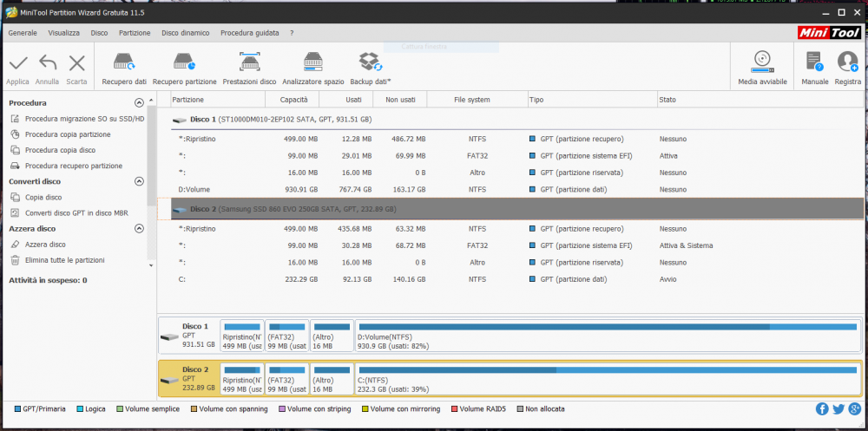This screenshot has width=868, height=431.
Task: Open the Disco dinamico menu
Action: click(x=186, y=33)
